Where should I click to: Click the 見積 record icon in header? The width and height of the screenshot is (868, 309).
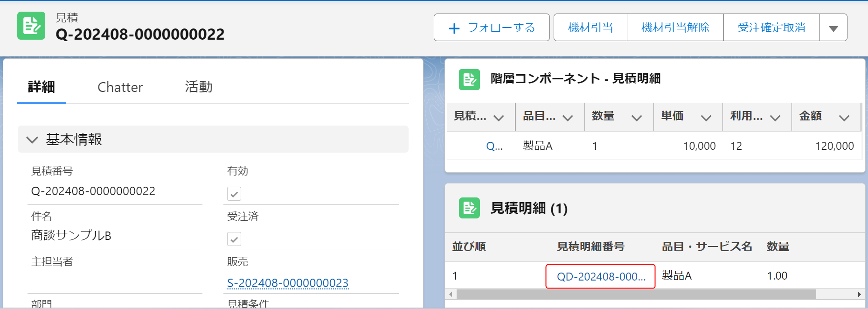coord(31,26)
